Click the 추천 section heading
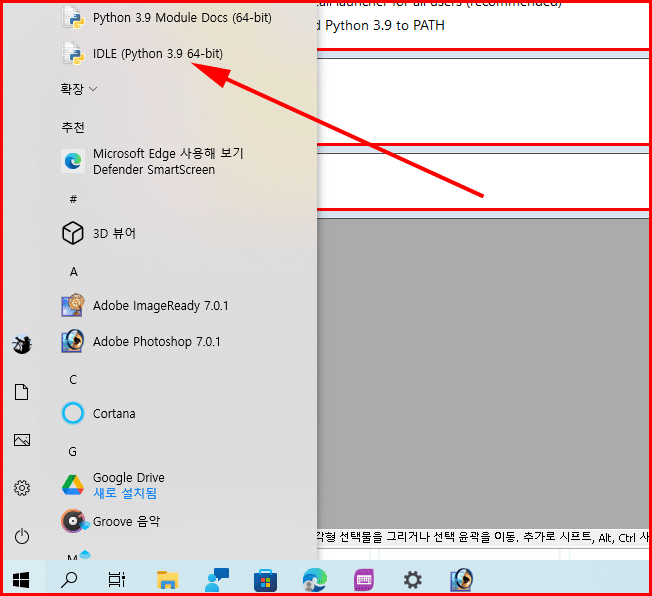This screenshot has height=596, width=652. coord(73,127)
